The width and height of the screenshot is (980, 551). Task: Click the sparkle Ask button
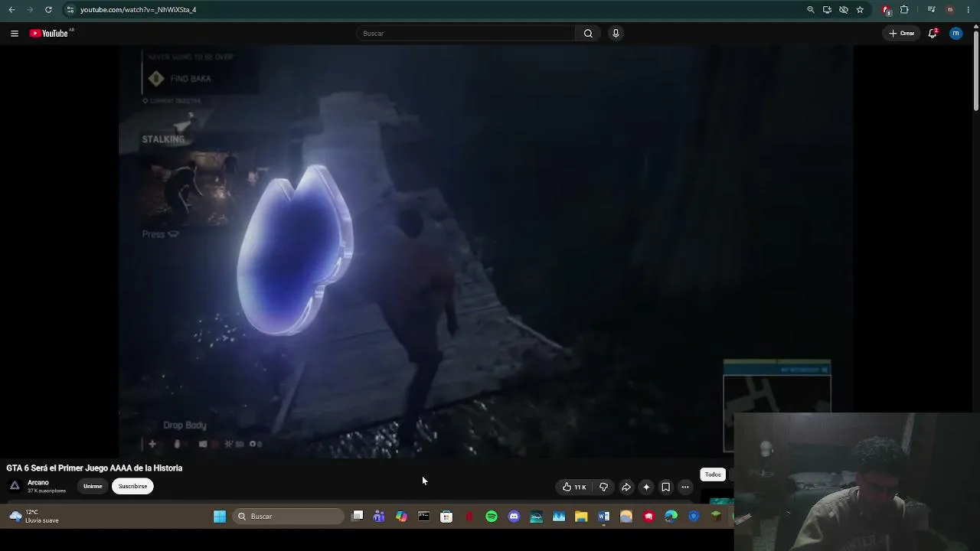[x=646, y=487]
